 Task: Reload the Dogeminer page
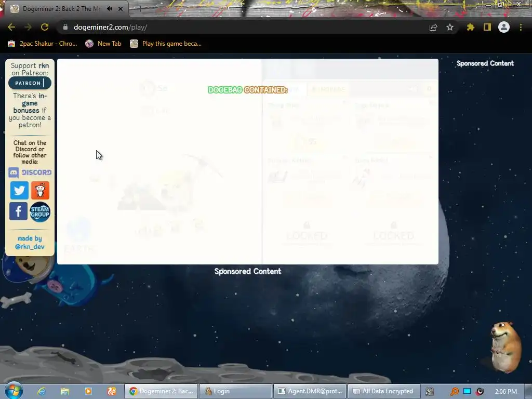pos(45,27)
